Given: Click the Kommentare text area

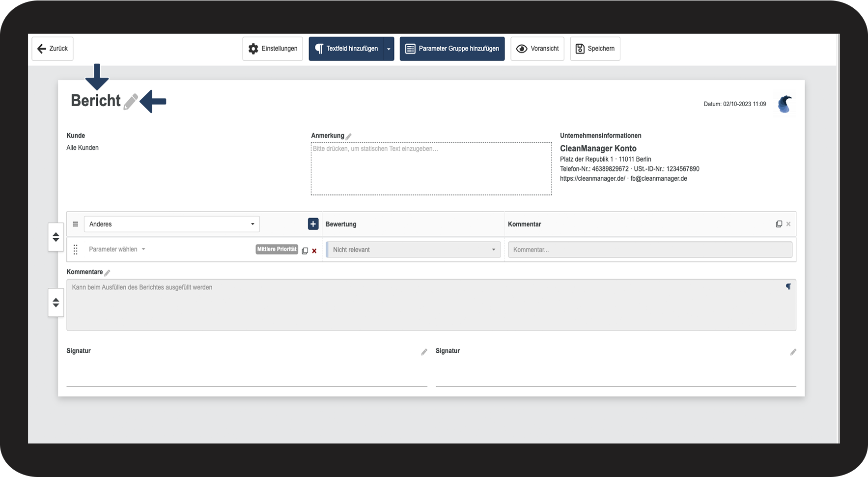Looking at the screenshot, I should [x=431, y=305].
